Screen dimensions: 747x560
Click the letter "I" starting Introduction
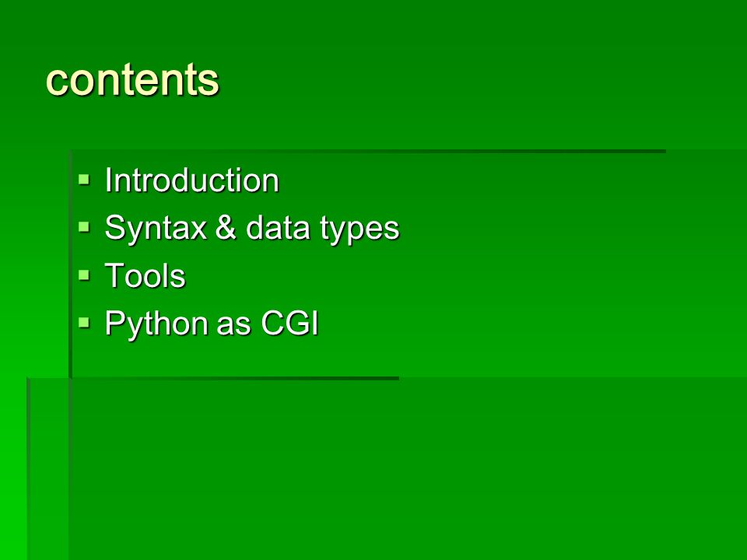[107, 180]
